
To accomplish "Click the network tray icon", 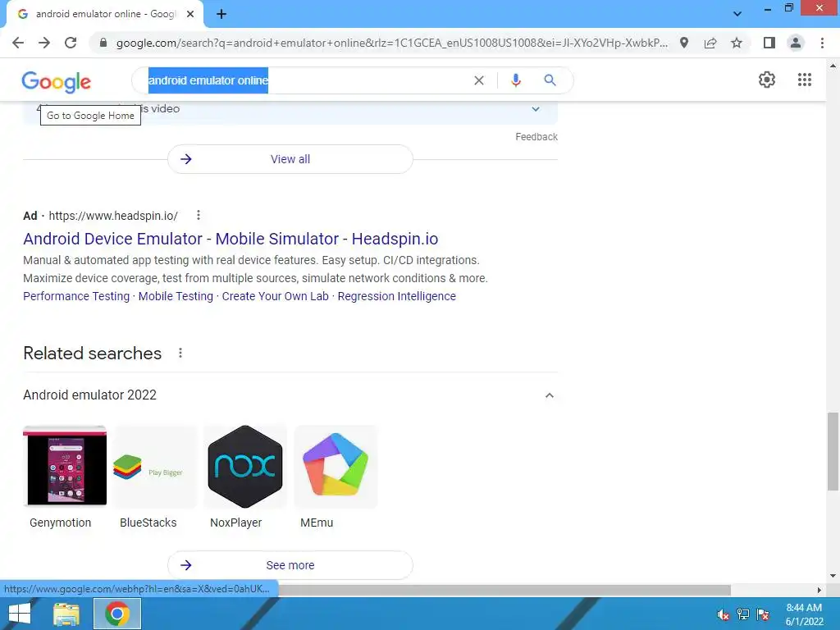I will (743, 614).
